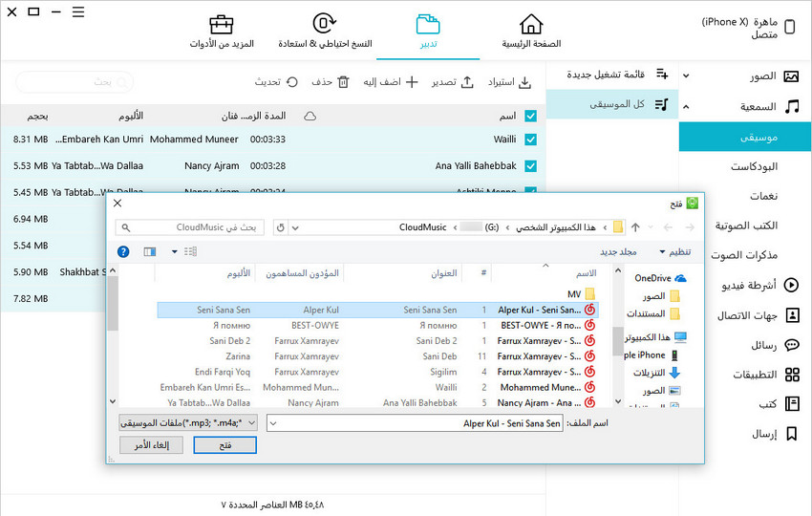Select the BEST-OWYE file row
Image resolution: width=812 pixels, height=516 pixels.
(377, 325)
